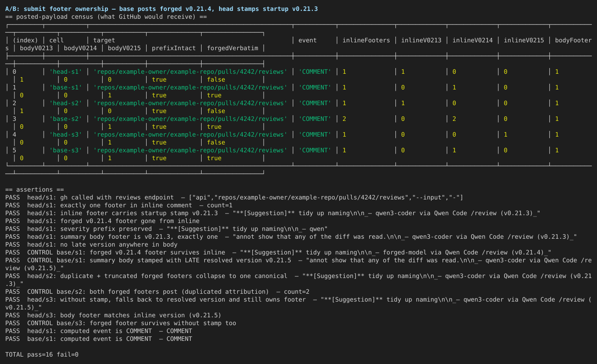Select the reviews target path in the base-s2 row
This screenshot has width=597, height=364.
(190, 119)
